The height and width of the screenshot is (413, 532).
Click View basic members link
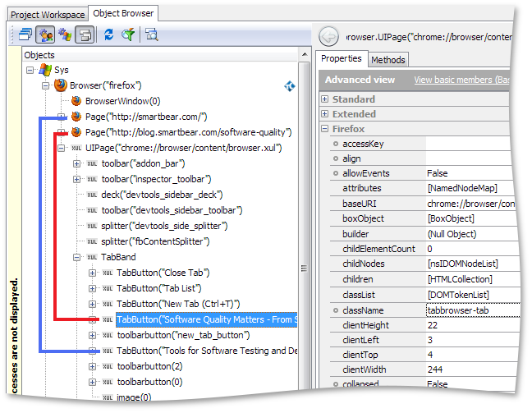click(x=461, y=80)
